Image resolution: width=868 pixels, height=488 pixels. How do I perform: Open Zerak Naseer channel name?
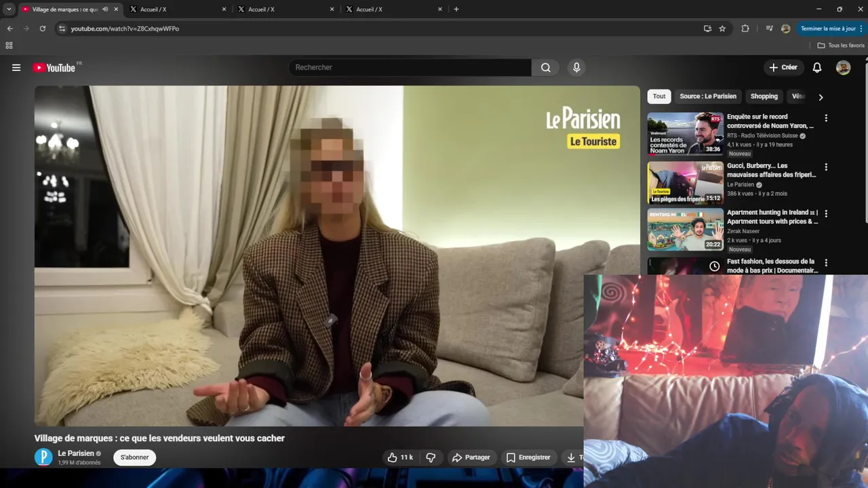pyautogui.click(x=743, y=231)
